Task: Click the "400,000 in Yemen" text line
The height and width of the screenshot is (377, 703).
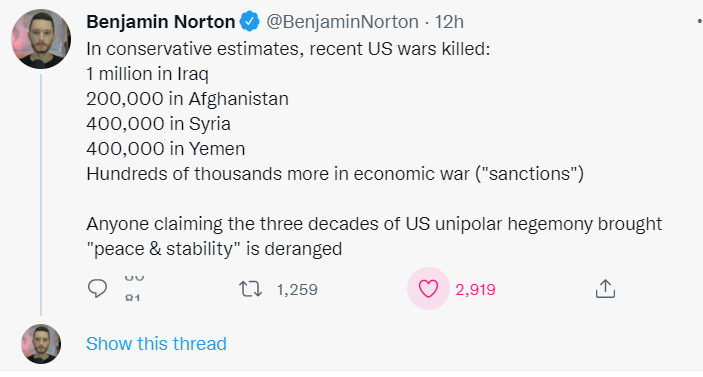Action: [165, 149]
